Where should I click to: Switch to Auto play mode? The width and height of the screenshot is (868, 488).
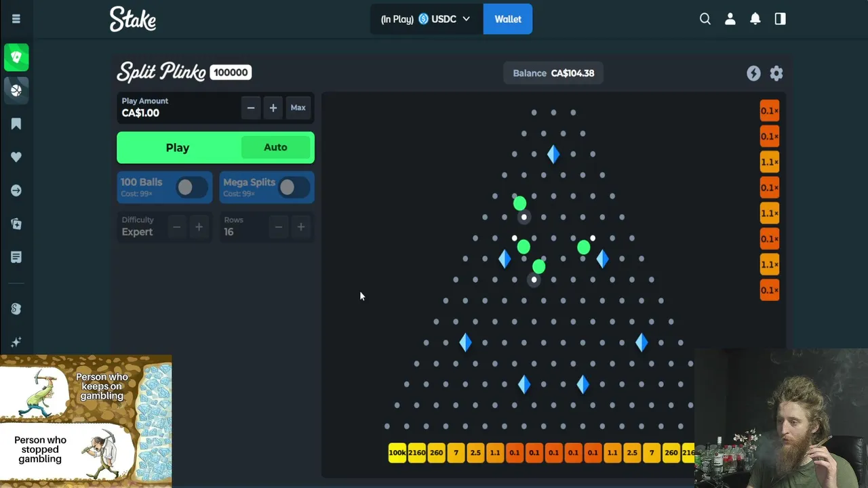tap(275, 147)
